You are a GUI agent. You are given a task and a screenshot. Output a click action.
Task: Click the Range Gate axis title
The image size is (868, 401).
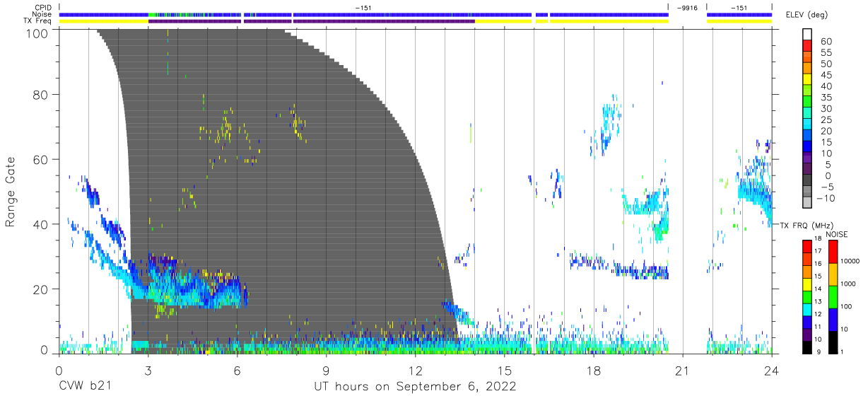pyautogui.click(x=11, y=192)
